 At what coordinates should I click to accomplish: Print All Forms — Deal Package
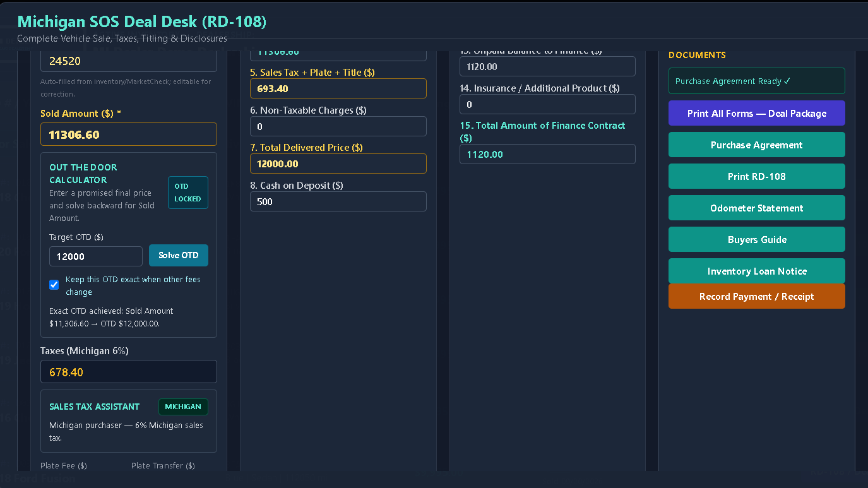tap(757, 114)
